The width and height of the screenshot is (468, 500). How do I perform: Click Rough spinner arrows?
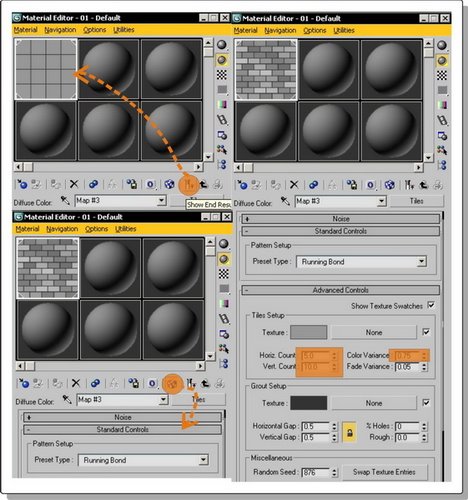[x=424, y=437]
